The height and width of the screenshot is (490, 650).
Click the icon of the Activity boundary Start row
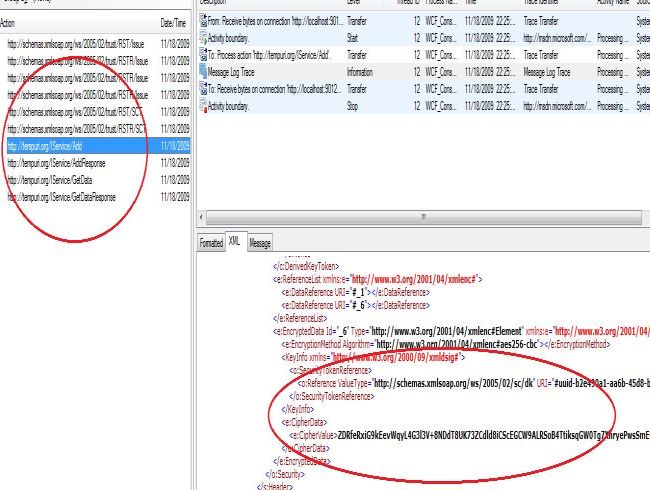pos(203,38)
